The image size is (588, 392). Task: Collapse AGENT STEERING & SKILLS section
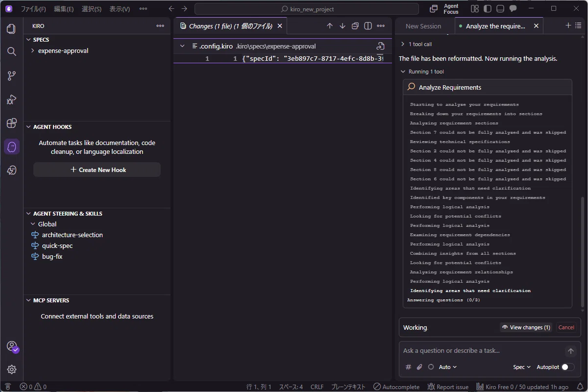point(97,214)
